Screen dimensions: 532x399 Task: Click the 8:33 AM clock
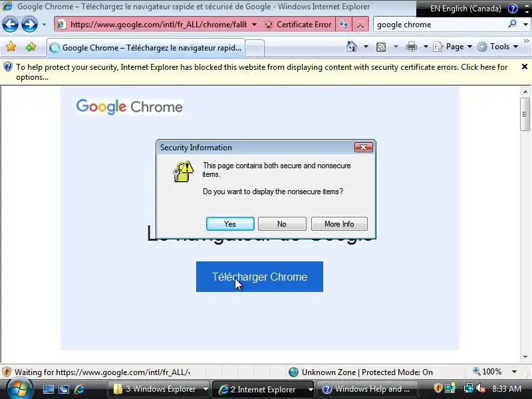click(506, 389)
